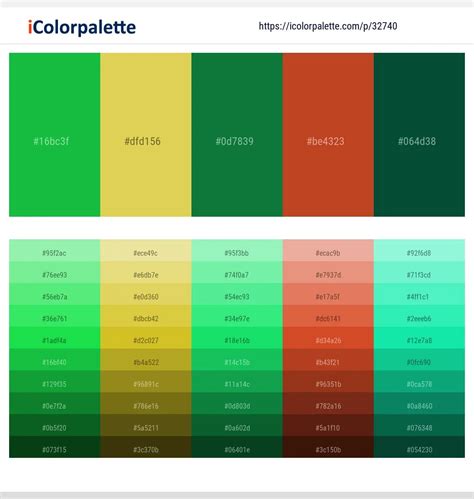
Task: Pick the large #0d7839 dark green swatch
Action: (x=237, y=135)
